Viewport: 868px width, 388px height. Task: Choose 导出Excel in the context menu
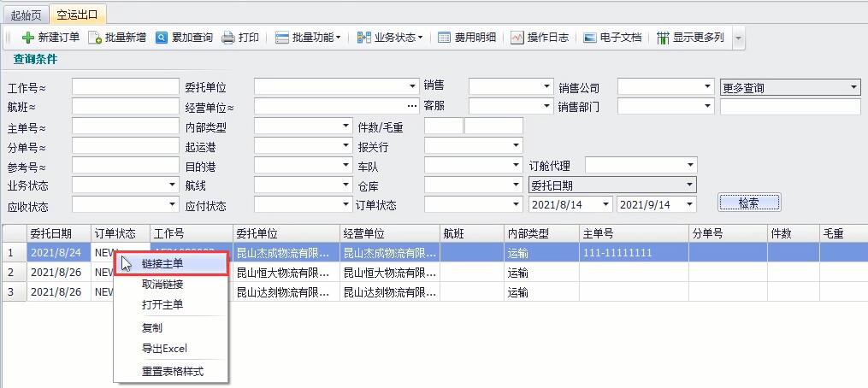[x=164, y=349]
